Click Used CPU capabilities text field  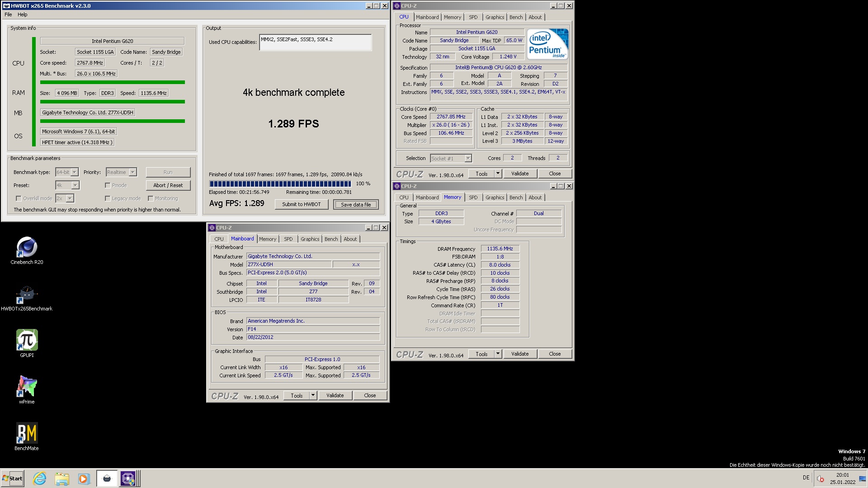click(316, 42)
